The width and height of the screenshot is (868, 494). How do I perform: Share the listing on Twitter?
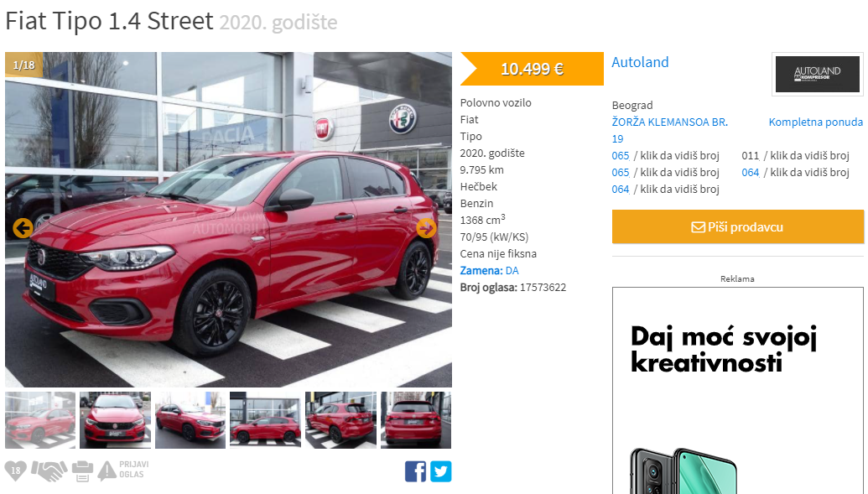coord(440,471)
